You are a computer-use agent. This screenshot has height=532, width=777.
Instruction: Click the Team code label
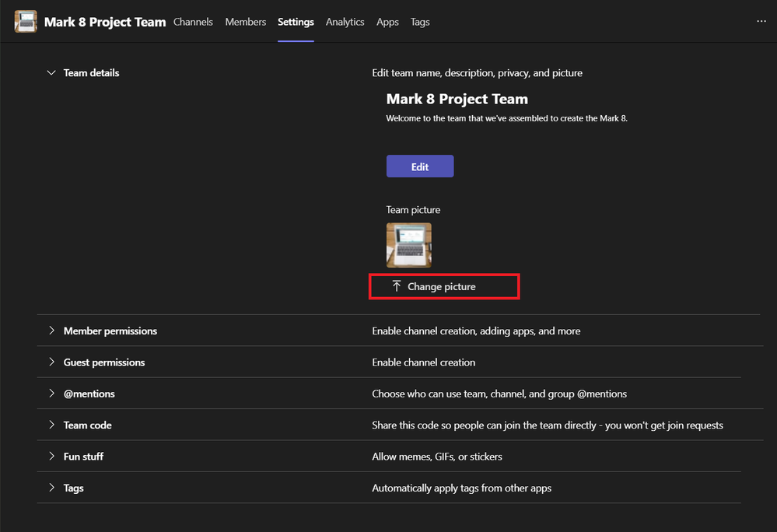pos(87,425)
